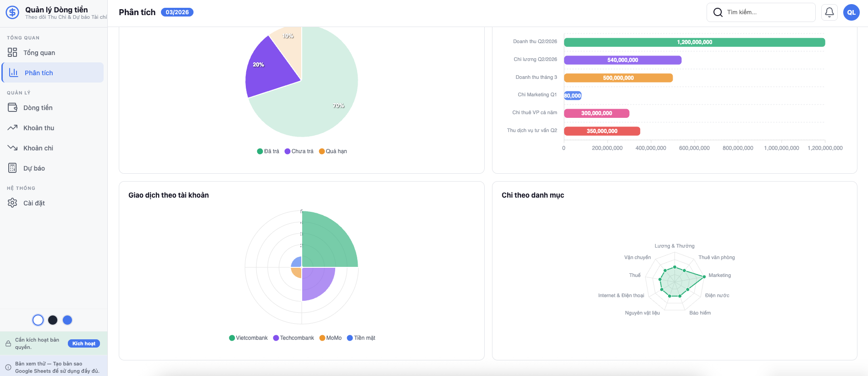Click the Cài đặt gear icon
This screenshot has height=376, width=868.
tap(12, 203)
